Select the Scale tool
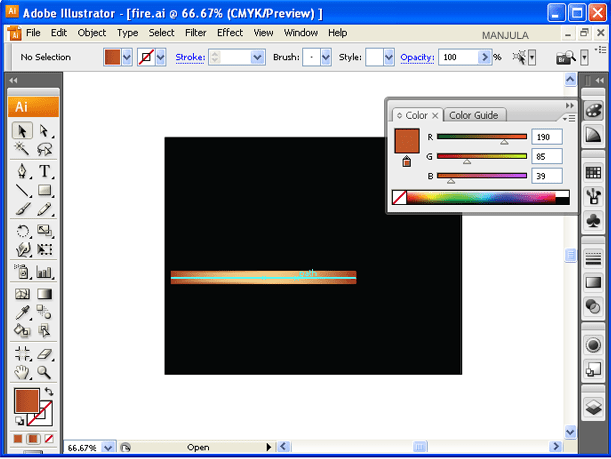The height and width of the screenshot is (459, 611). click(x=44, y=231)
